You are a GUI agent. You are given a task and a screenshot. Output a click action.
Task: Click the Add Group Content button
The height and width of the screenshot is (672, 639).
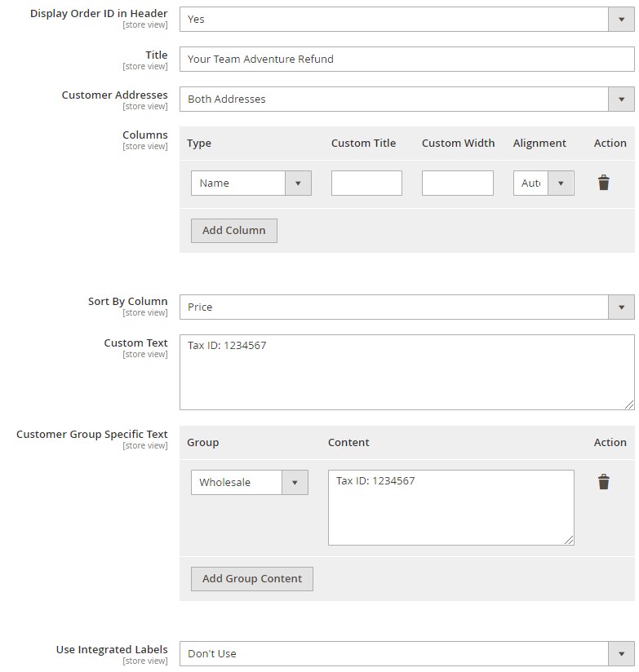click(251, 579)
